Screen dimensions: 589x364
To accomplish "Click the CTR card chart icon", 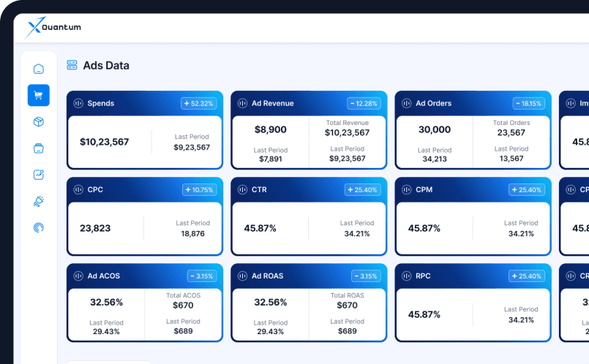I will [x=242, y=189].
